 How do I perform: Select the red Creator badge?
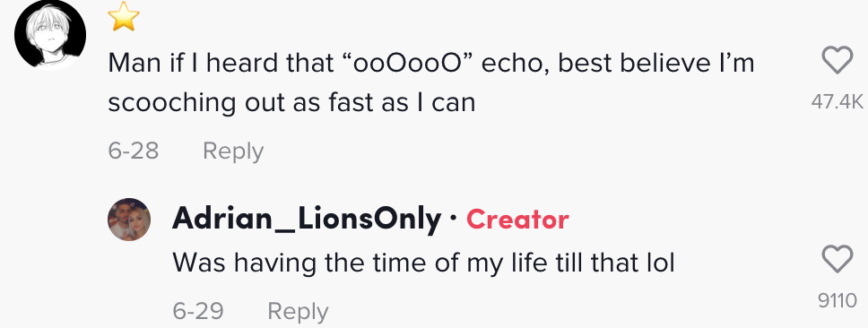[517, 220]
